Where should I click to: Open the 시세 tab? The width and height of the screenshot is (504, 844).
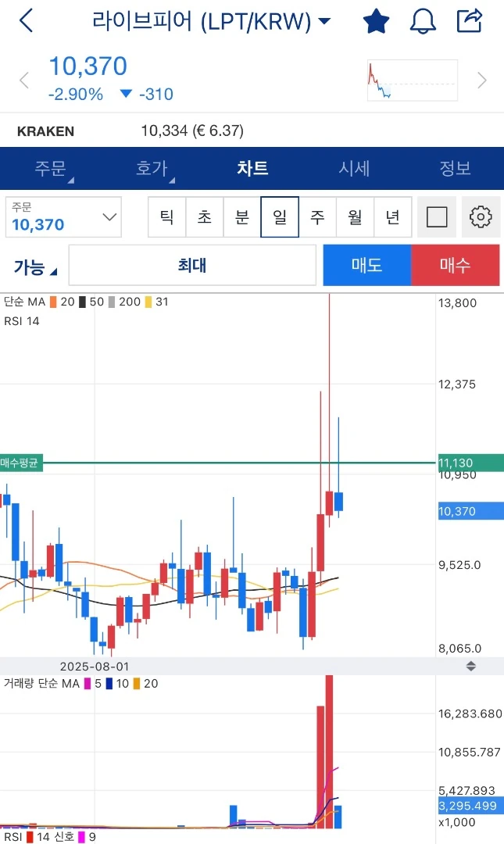354,169
